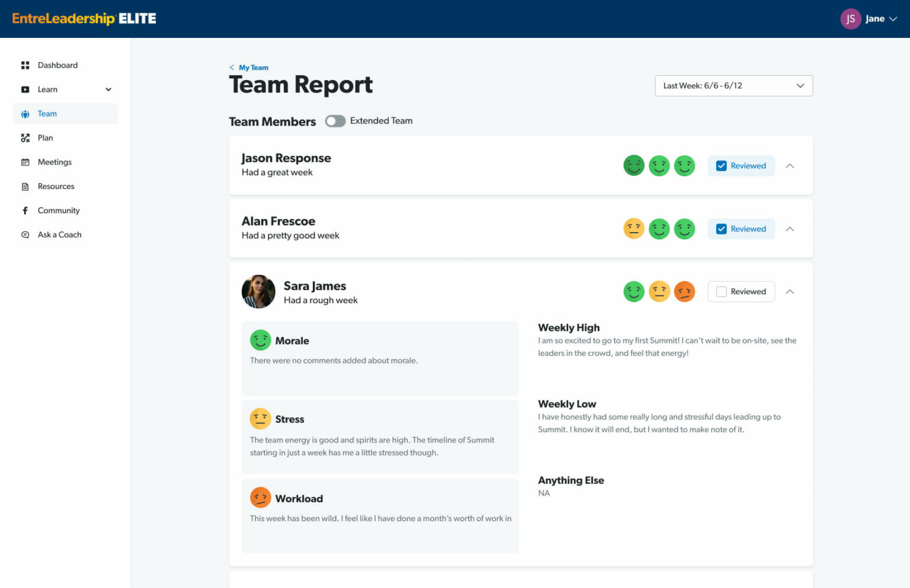Collapse Sara James' report details

pyautogui.click(x=790, y=291)
